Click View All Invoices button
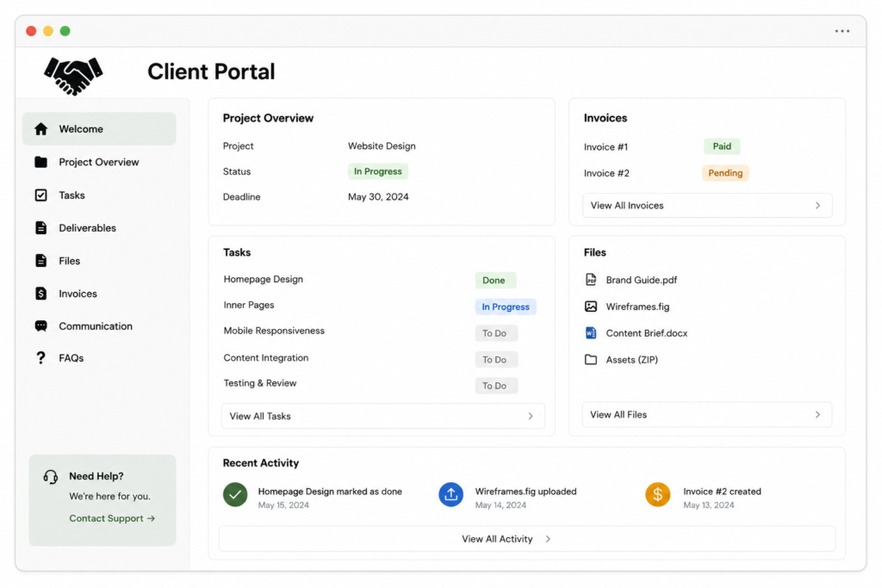 click(707, 205)
